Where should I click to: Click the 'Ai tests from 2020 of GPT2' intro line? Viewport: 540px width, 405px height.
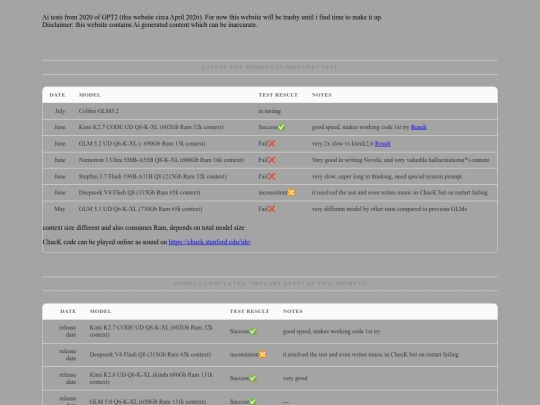point(212,17)
